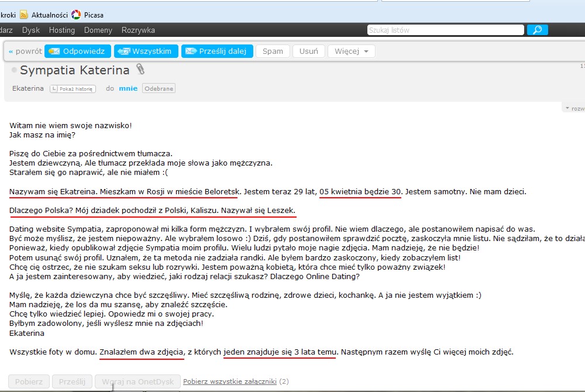This screenshot has width=585, height=392.
Task: Click the magnifier search icon button
Action: coord(538,30)
